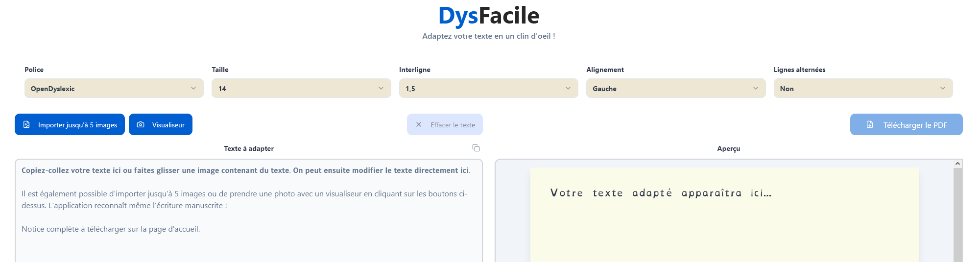Click the chevron in the OpenDyslexic font box

193,89
